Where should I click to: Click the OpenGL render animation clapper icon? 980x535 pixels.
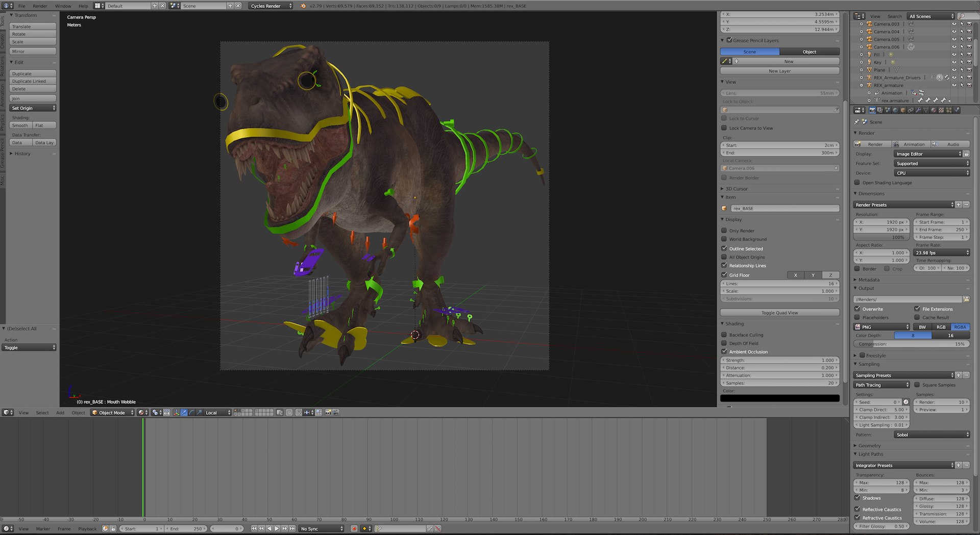pyautogui.click(x=336, y=413)
